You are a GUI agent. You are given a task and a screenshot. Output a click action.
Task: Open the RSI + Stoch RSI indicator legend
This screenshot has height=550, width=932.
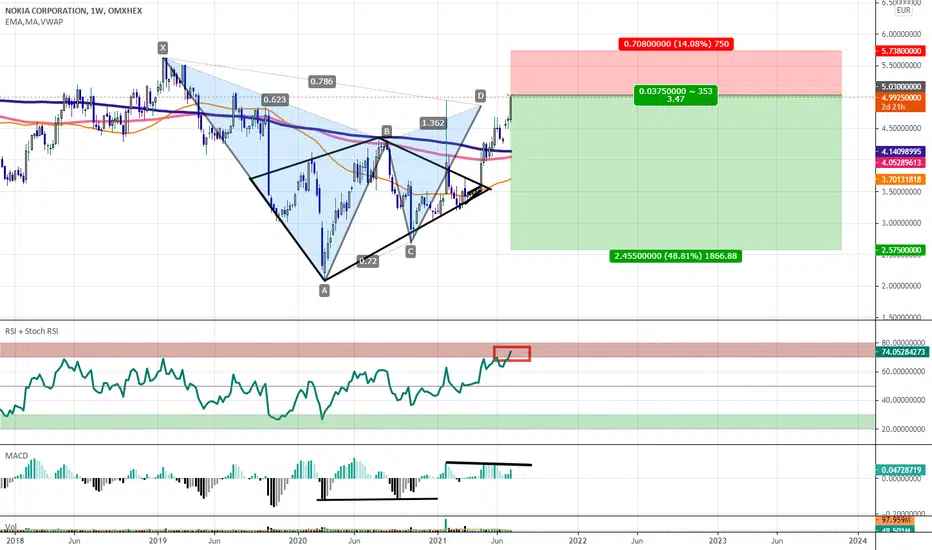click(x=32, y=331)
